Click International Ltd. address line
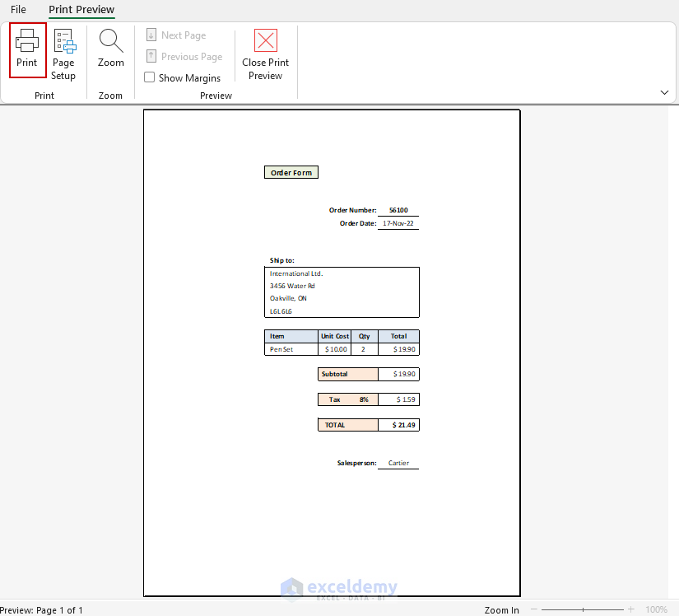Screen dimensions: 679x616 [x=296, y=273]
